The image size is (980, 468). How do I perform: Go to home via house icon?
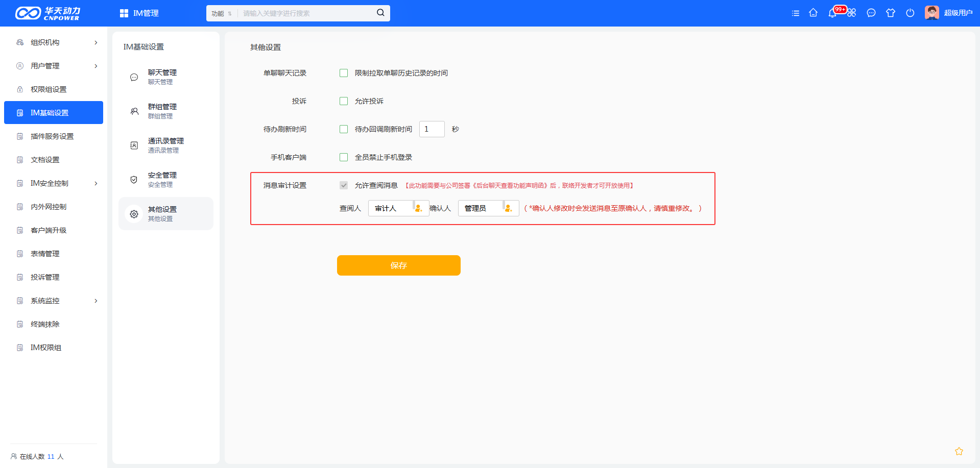pos(814,13)
